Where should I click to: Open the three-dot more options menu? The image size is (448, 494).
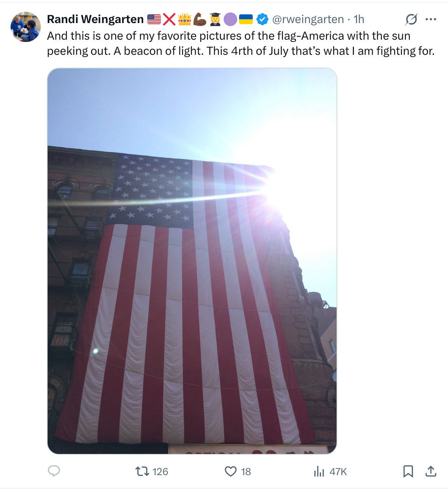click(431, 19)
